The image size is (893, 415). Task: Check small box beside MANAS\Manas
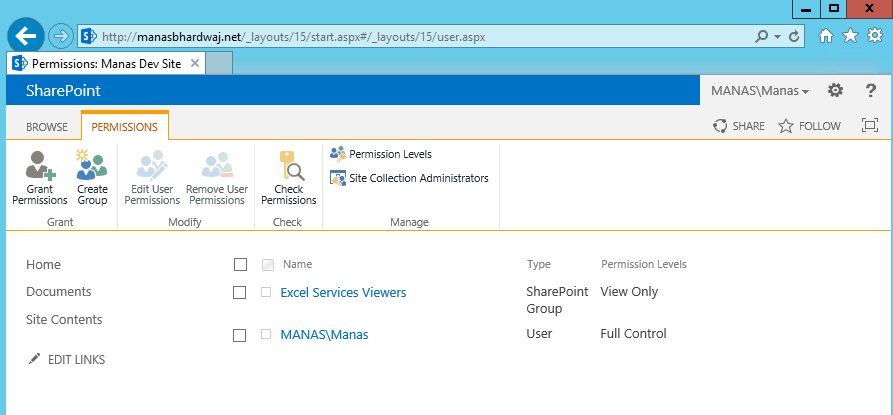(x=266, y=334)
